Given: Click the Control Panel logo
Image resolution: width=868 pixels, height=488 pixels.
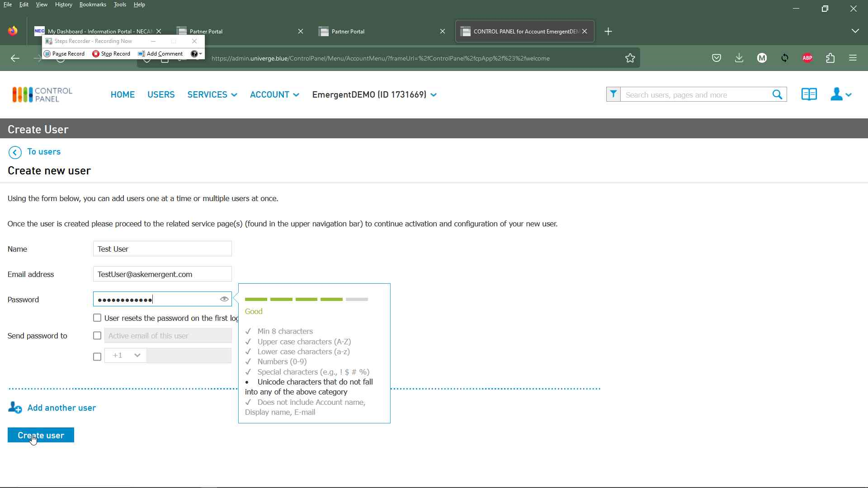Looking at the screenshot, I should tap(42, 94).
